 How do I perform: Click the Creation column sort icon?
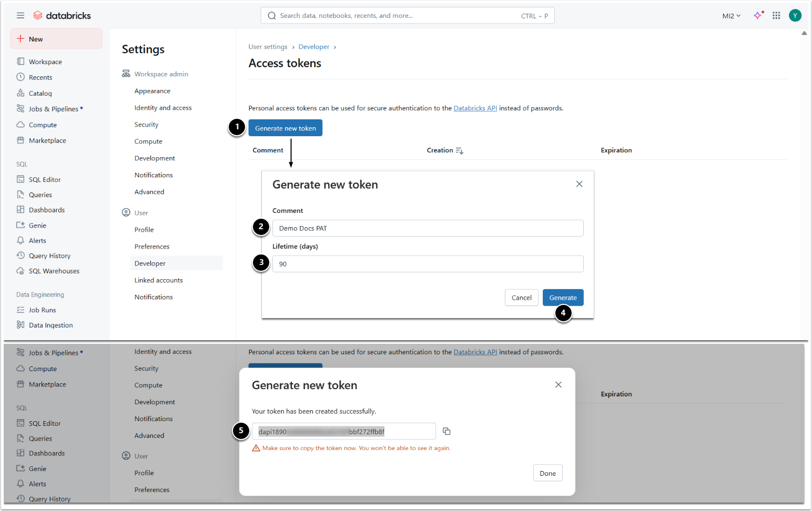[x=460, y=151]
